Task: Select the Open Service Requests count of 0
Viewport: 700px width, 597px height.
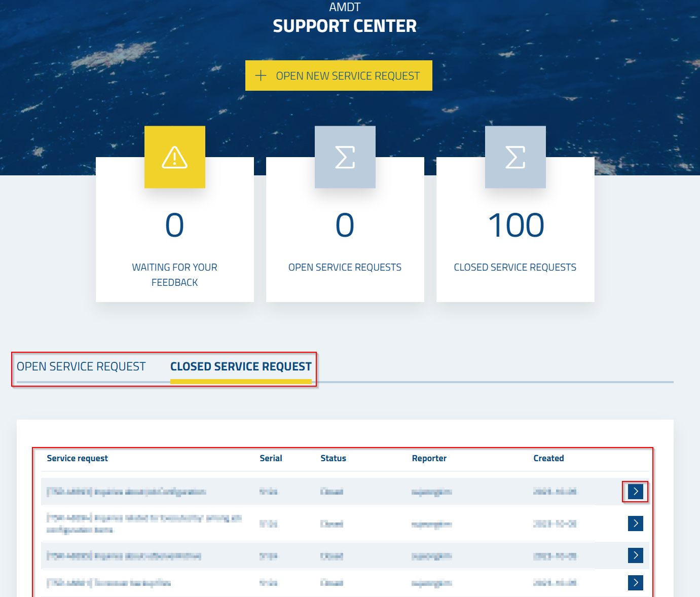Action: (x=345, y=226)
